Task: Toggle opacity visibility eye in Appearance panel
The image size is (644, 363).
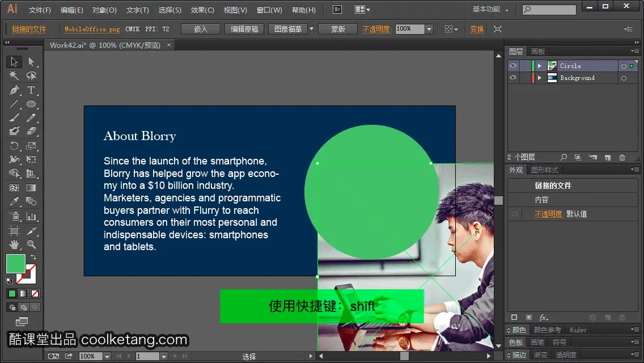Action: click(515, 214)
